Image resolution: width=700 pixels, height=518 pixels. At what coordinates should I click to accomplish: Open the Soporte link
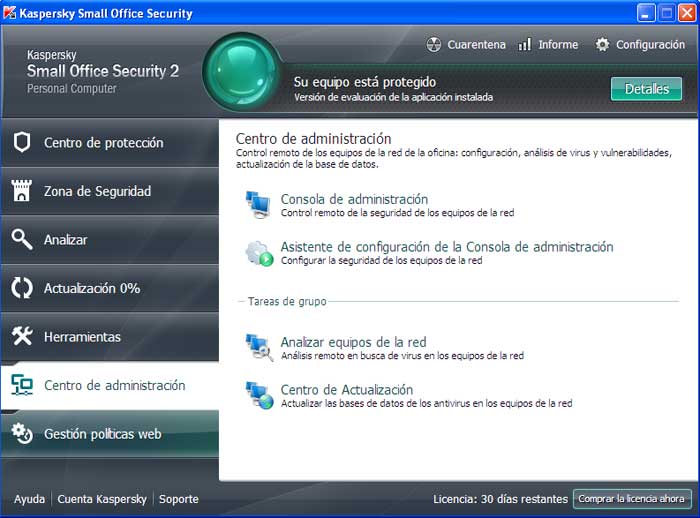tap(179, 499)
